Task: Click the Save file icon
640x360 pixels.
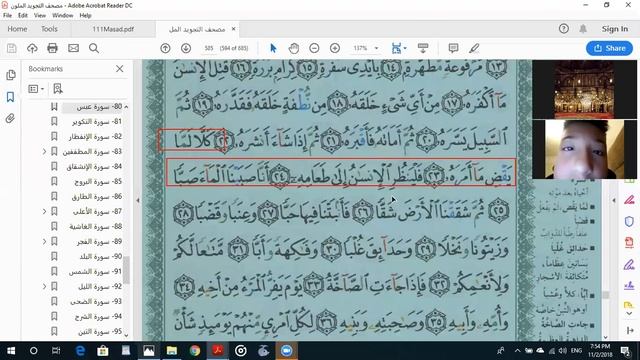Action: [x=11, y=48]
